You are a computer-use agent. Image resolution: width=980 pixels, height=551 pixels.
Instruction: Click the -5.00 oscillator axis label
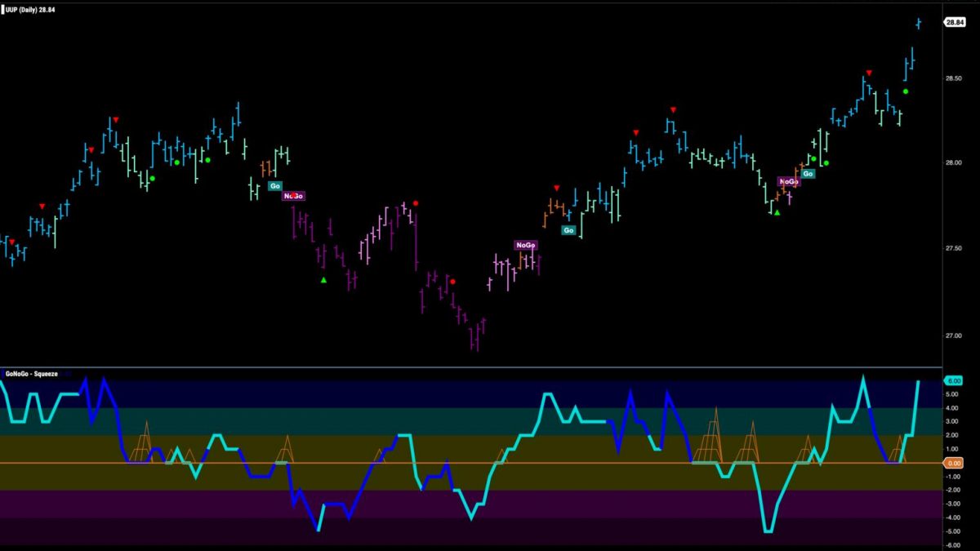[953, 531]
